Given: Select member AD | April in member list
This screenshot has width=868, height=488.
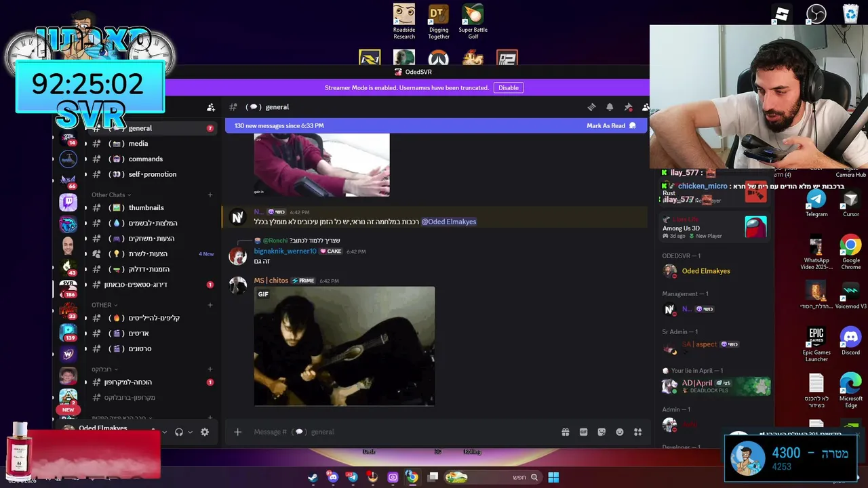Looking at the screenshot, I should [715, 386].
